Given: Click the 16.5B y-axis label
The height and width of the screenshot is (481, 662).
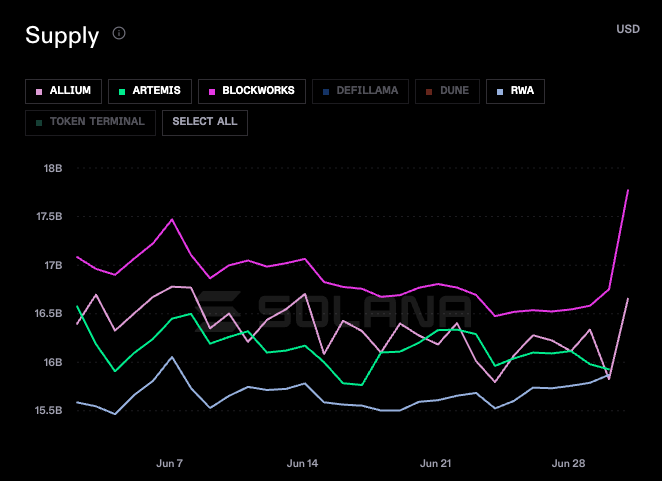Looking at the screenshot, I should tap(48, 313).
